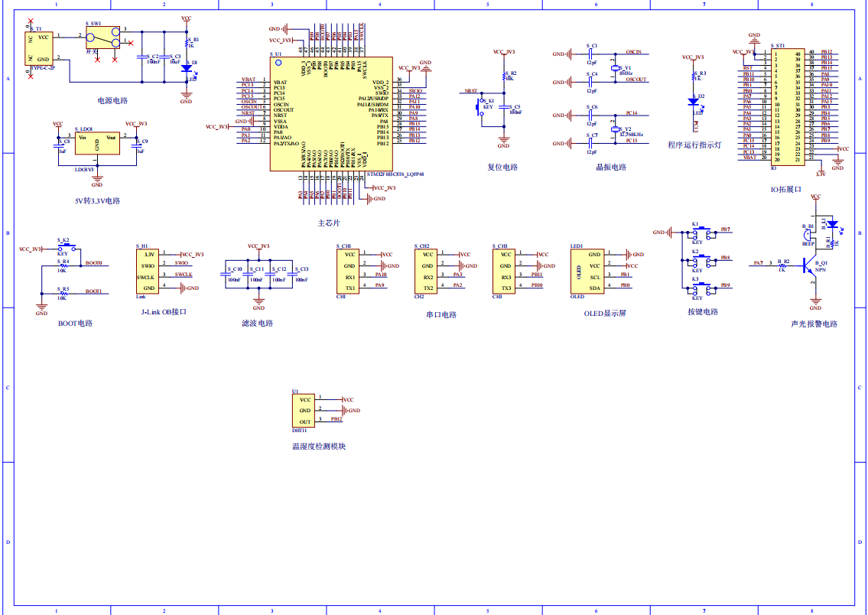This screenshot has height=615, width=868.
Task: Select the LED1 OLED display connector
Action: tap(588, 272)
